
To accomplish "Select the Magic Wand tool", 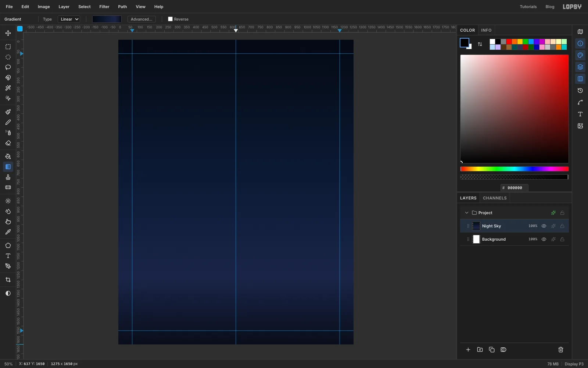I will point(8,88).
